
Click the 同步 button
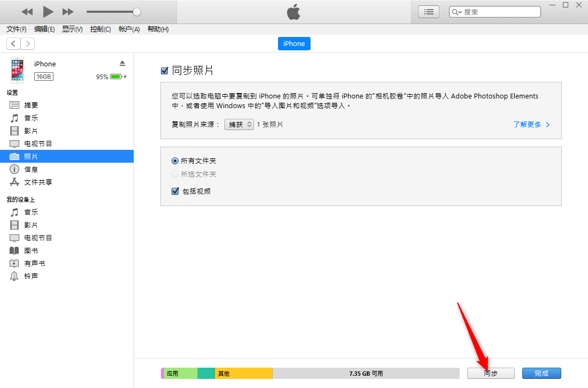click(x=491, y=374)
